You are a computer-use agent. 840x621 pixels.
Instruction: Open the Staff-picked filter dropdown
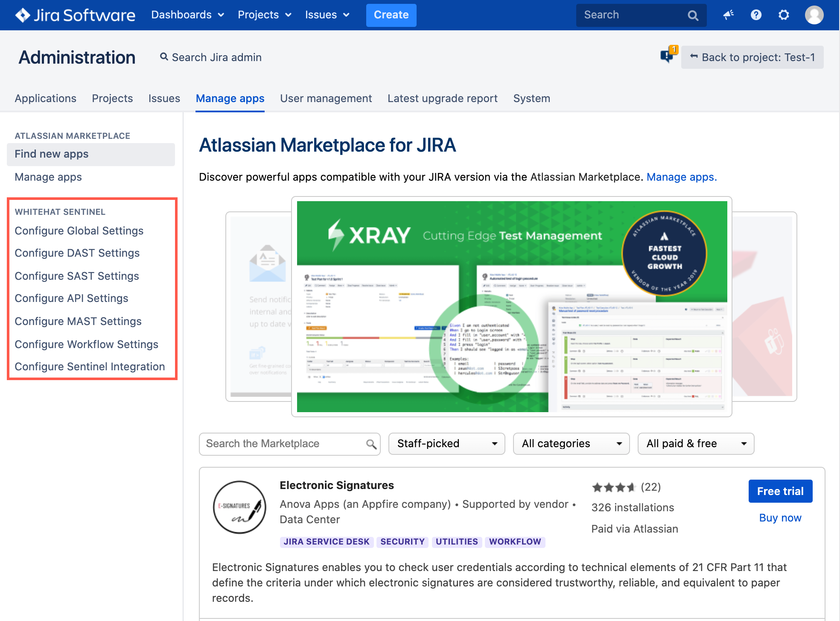[446, 444]
